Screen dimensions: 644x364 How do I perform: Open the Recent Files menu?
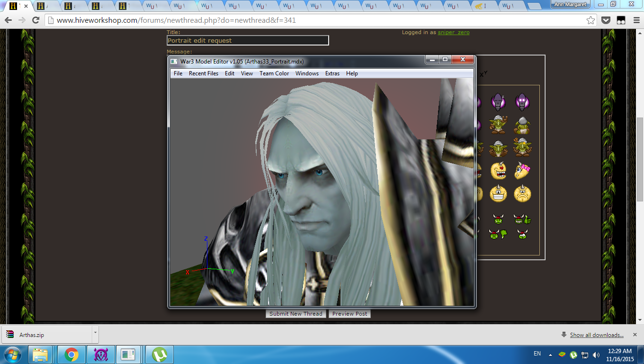(x=204, y=73)
